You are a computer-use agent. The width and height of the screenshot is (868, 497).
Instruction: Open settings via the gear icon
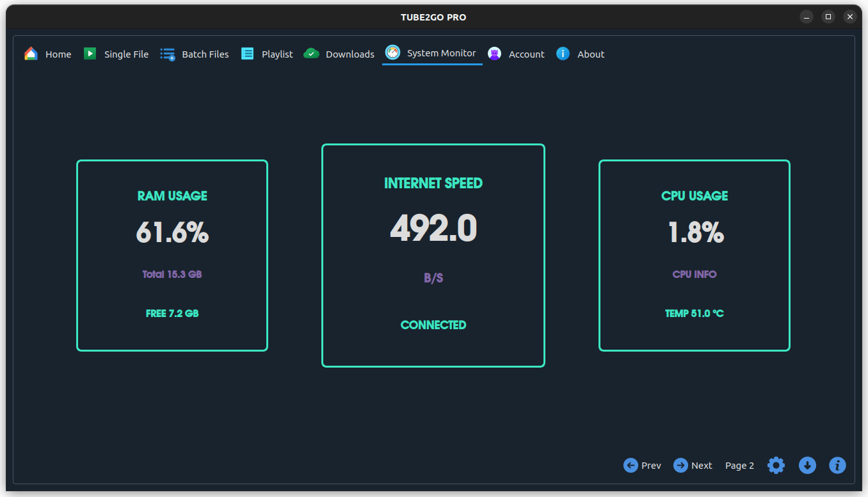pyautogui.click(x=776, y=466)
